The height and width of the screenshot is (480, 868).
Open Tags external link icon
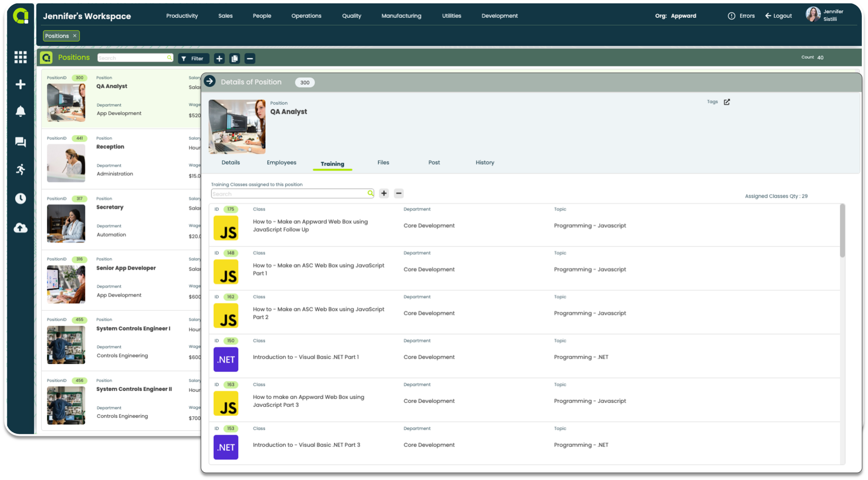[x=727, y=102]
